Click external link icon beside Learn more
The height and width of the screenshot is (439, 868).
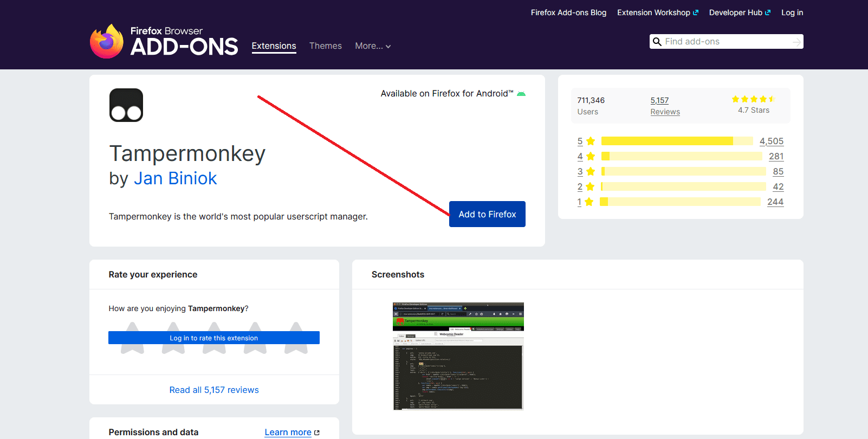pyautogui.click(x=317, y=432)
